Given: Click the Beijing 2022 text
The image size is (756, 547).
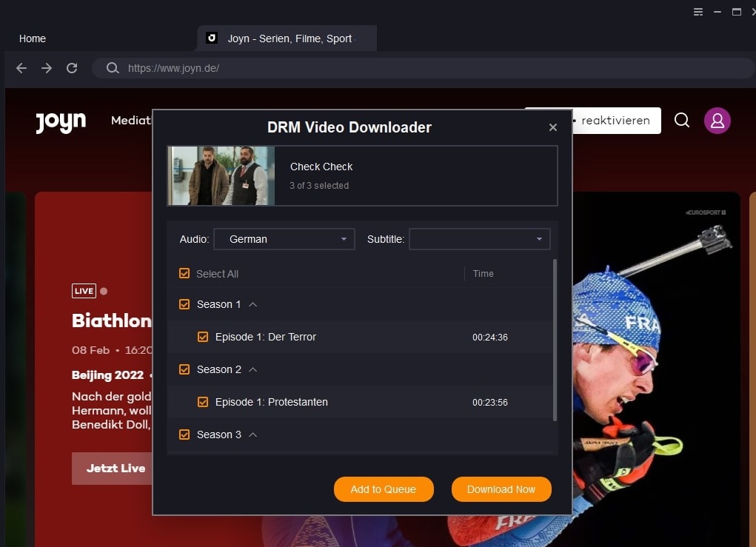Looking at the screenshot, I should point(107,375).
